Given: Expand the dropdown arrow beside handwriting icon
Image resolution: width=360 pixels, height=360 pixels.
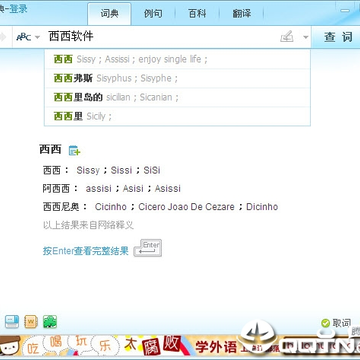Looking at the screenshot, I should pyautogui.click(x=306, y=37).
